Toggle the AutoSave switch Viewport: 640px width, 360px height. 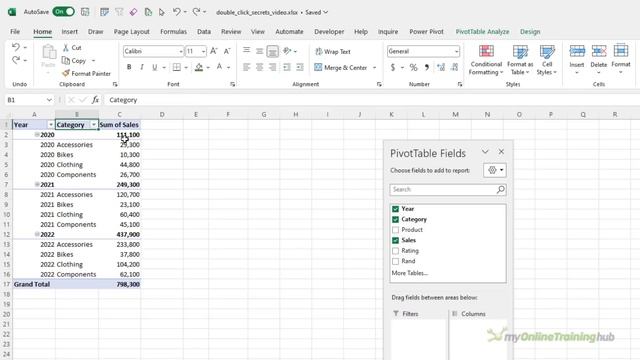click(x=63, y=12)
